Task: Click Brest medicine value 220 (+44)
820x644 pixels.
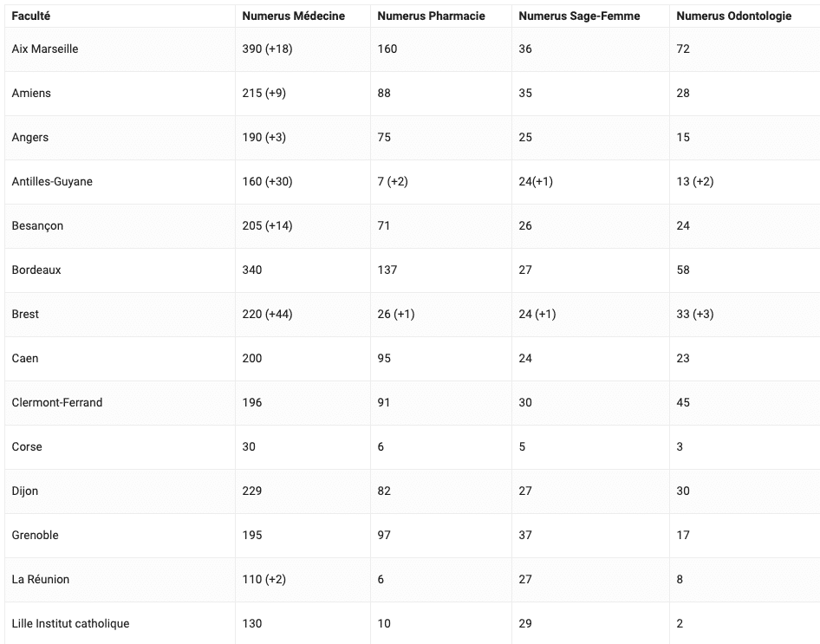Action: point(267,314)
